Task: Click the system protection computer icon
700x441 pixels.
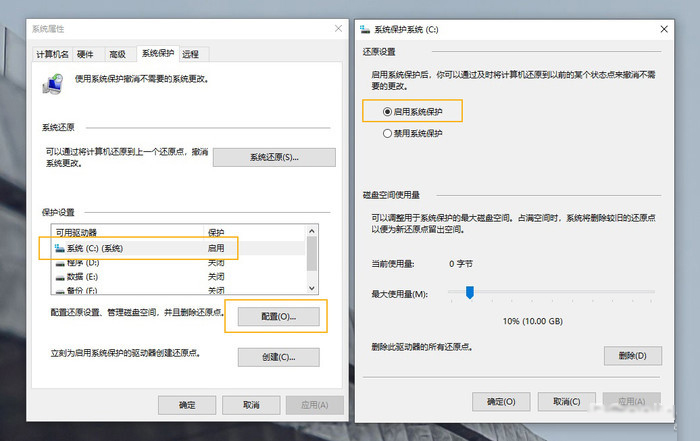Action: pyautogui.click(x=53, y=84)
